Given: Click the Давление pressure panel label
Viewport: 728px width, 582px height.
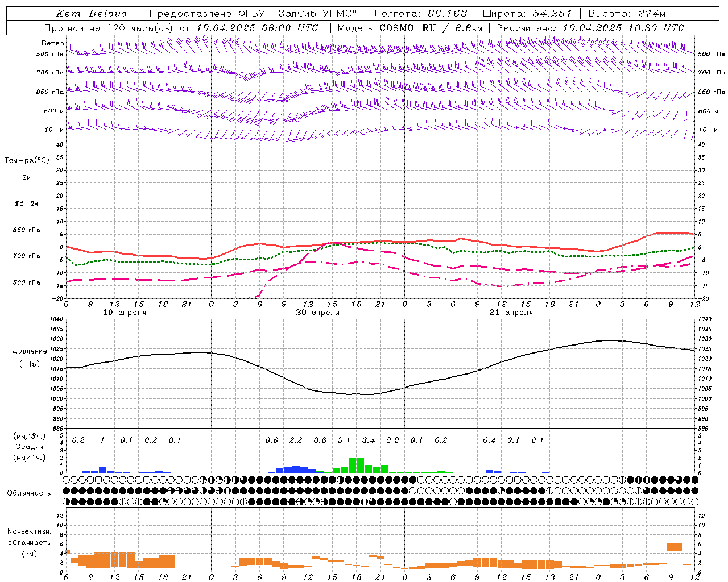Looking at the screenshot, I should pos(30,351).
